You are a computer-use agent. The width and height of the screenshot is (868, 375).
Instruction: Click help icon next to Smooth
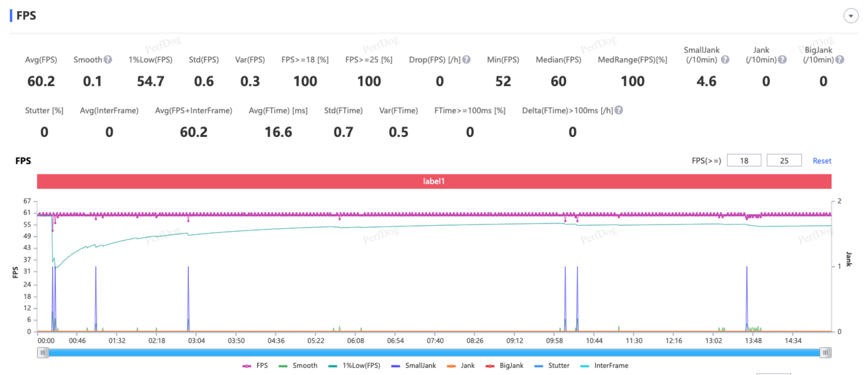(x=108, y=60)
